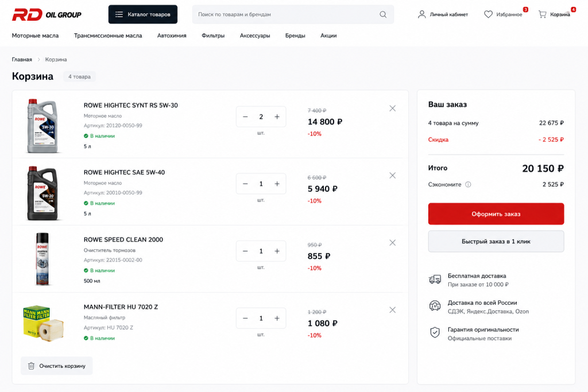Remove ROWE HIGHTEC SYNT RS 5W-30 from cart
Screen dimensions: 588x392
[x=392, y=108]
